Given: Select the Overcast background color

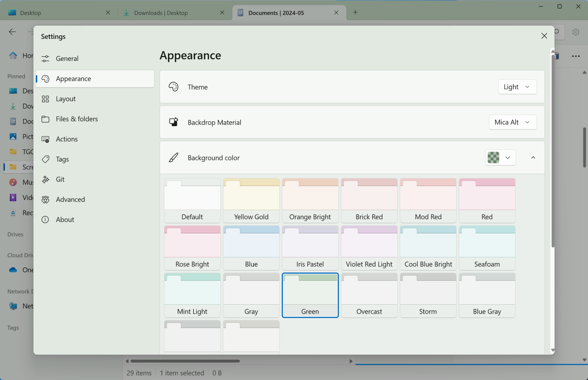Looking at the screenshot, I should [369, 295].
